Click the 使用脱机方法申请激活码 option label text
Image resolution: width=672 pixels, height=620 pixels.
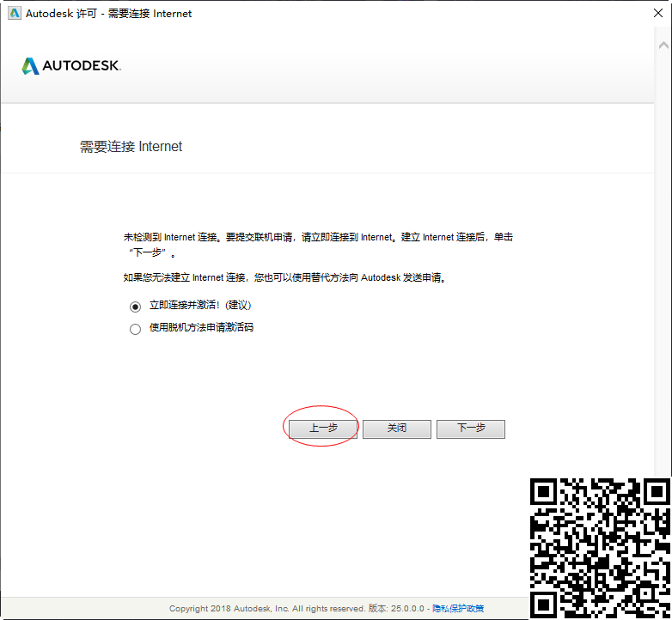pyautogui.click(x=201, y=328)
